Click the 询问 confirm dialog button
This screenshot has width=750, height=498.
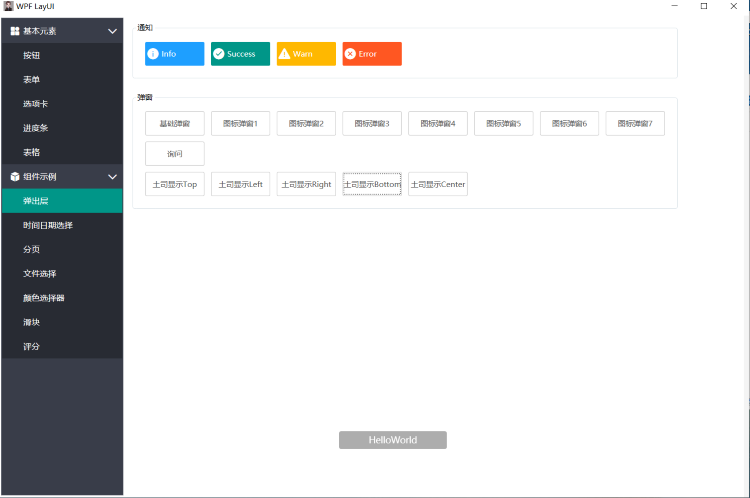click(175, 154)
